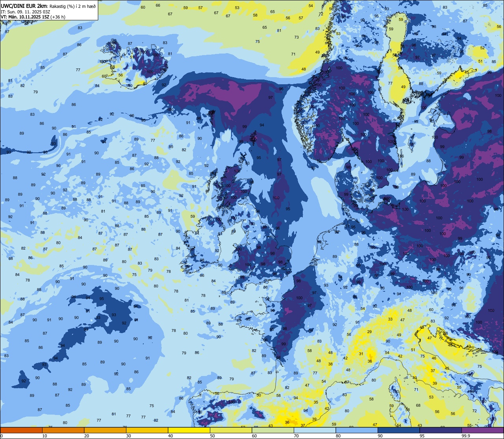Image resolution: width=504 pixels, height=439 pixels.
Task: Click the 90–95% dark blue legend band
Action: click(x=398, y=430)
